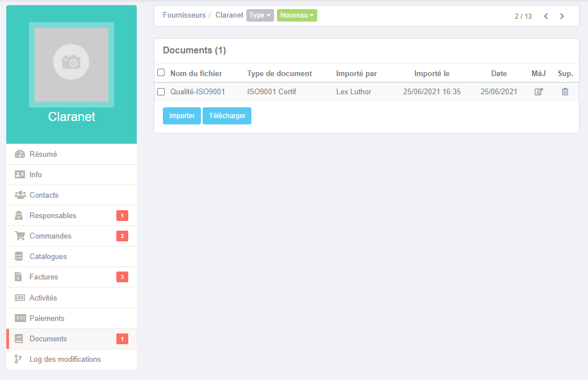The height and width of the screenshot is (380, 588).
Task: Click the red badge on Responsables
Action: [122, 216]
